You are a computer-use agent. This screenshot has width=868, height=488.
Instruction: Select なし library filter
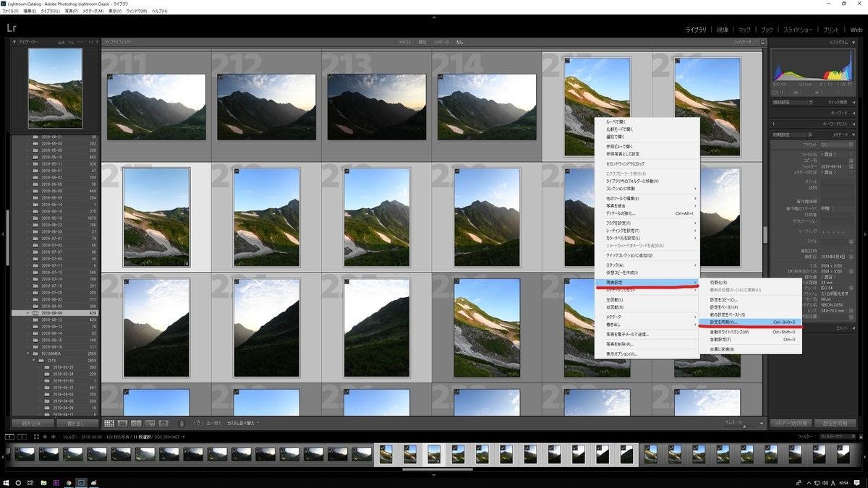459,43
